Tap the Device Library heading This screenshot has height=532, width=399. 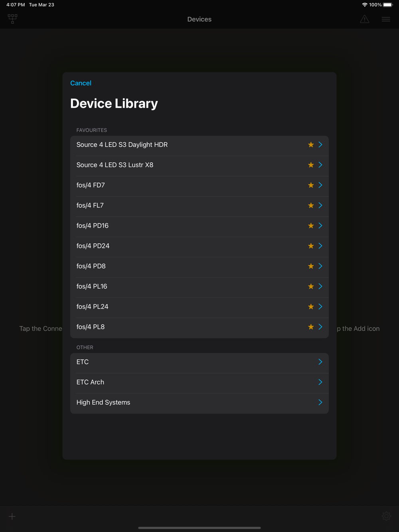click(114, 104)
